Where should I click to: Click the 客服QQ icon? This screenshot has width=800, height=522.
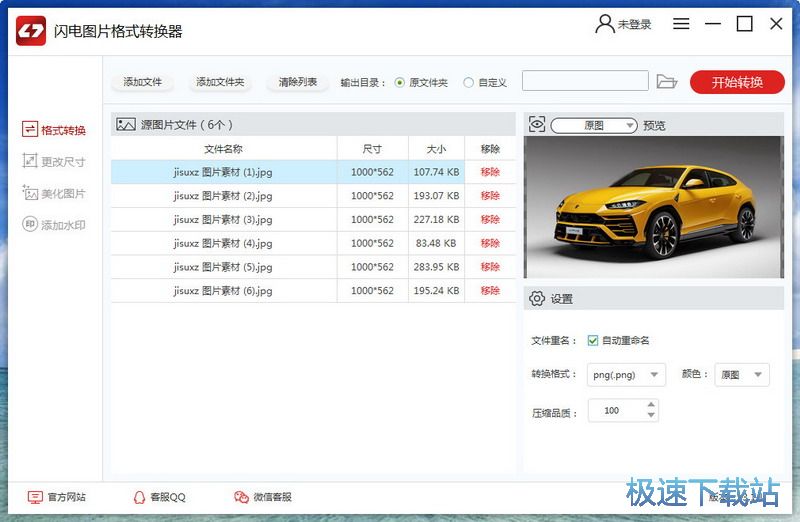pyautogui.click(x=139, y=497)
